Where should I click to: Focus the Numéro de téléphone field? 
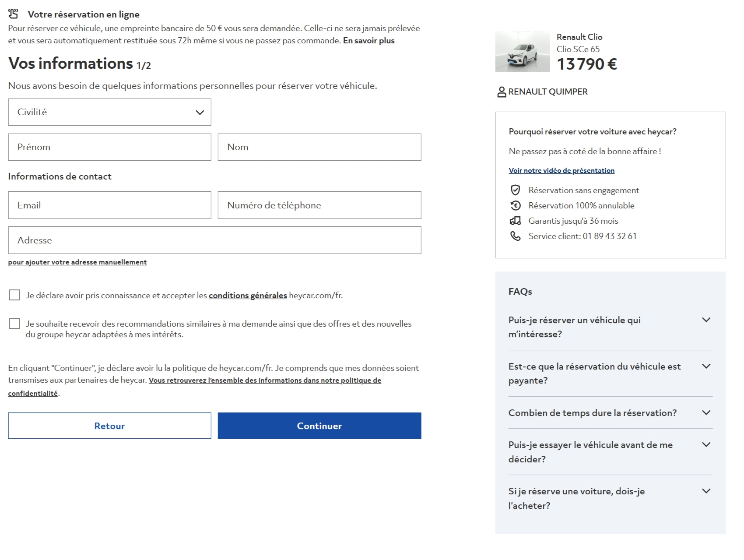coord(319,205)
